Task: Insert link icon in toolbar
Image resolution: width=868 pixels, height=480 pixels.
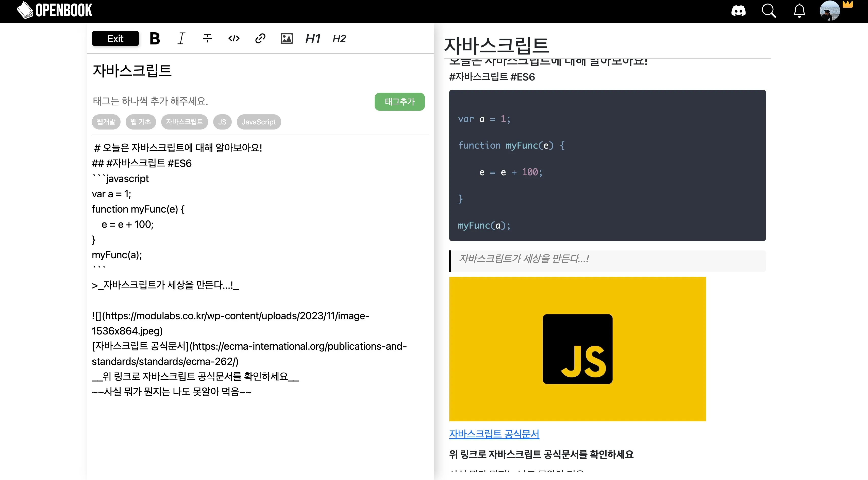Action: (x=260, y=38)
